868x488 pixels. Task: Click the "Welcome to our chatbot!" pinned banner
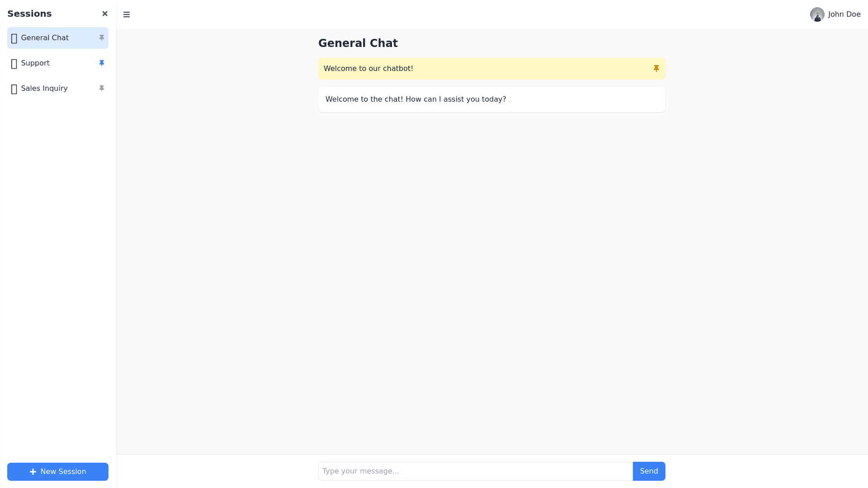click(x=368, y=69)
